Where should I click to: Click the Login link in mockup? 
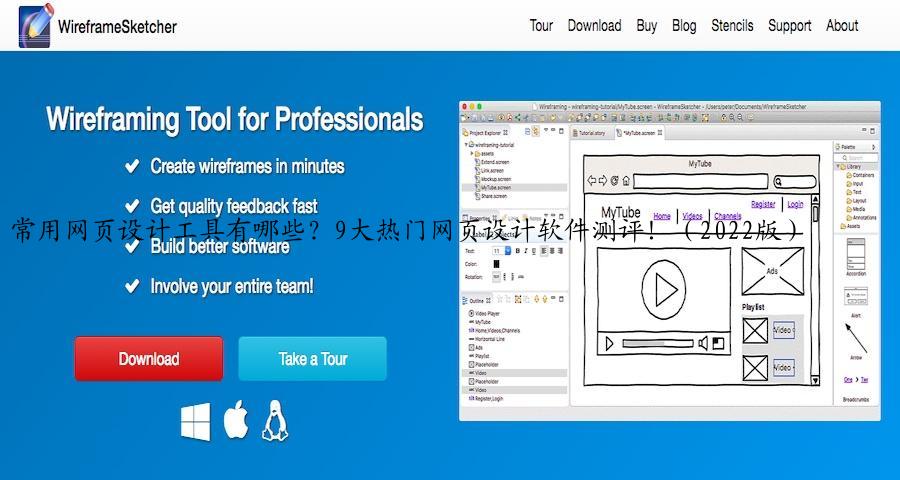(x=795, y=204)
